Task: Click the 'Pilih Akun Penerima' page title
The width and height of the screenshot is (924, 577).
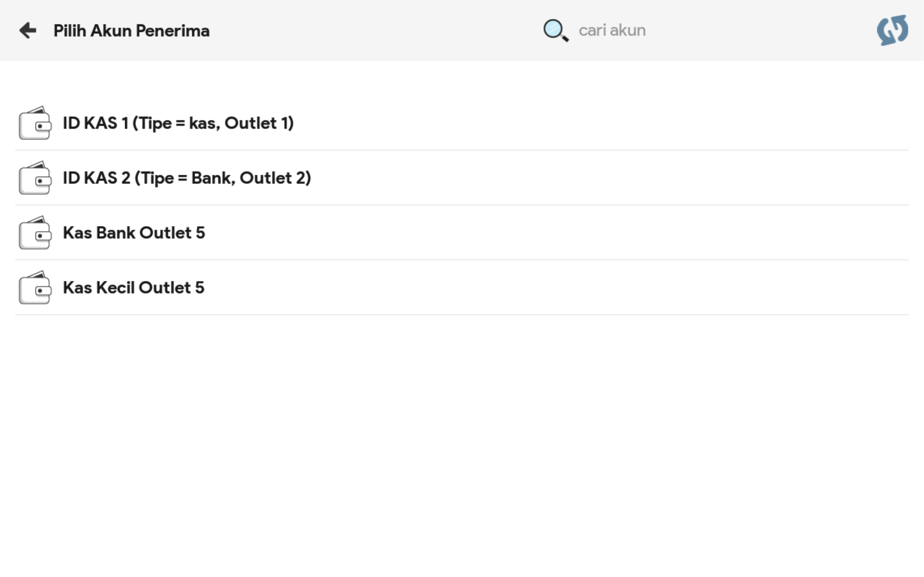Action: [131, 31]
